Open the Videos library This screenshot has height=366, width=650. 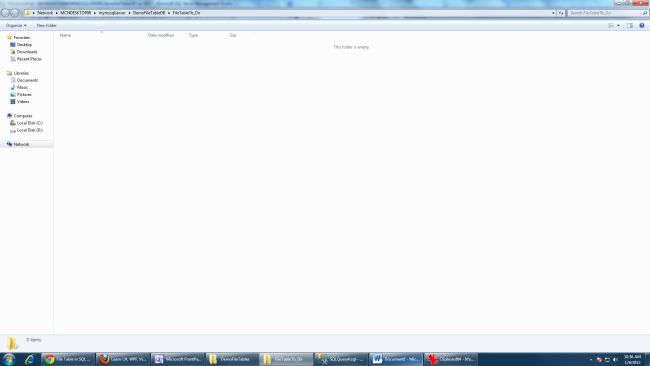pos(23,102)
